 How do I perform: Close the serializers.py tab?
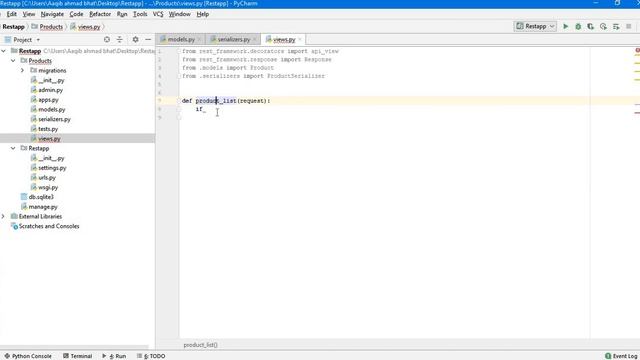click(255, 40)
